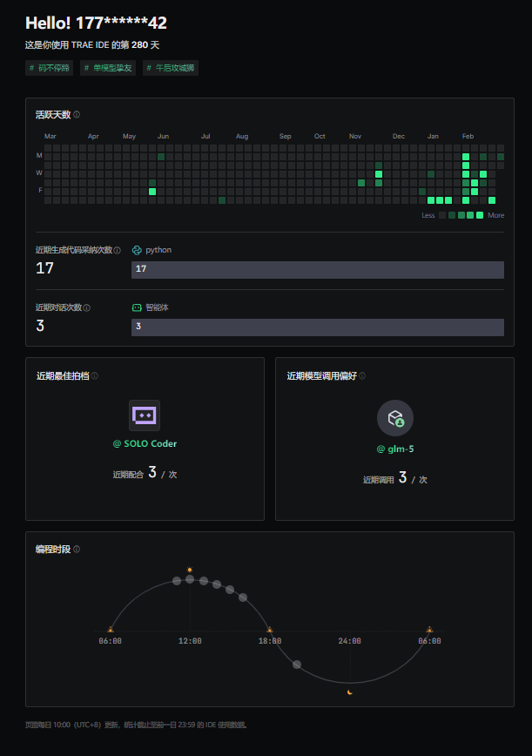Click the brightest legend swatch next to More
532x756 pixels.
(x=480, y=215)
